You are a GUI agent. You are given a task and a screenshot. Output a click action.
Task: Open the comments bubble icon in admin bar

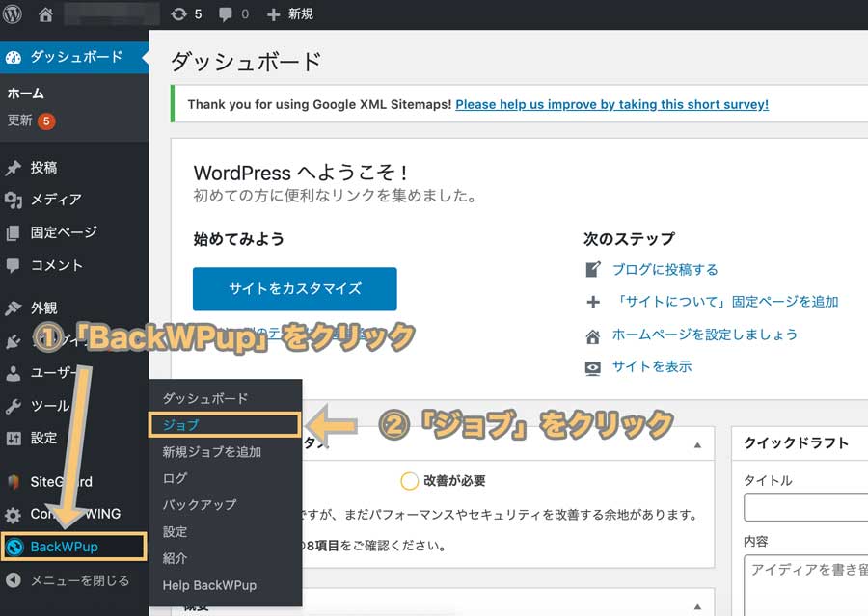click(x=226, y=14)
